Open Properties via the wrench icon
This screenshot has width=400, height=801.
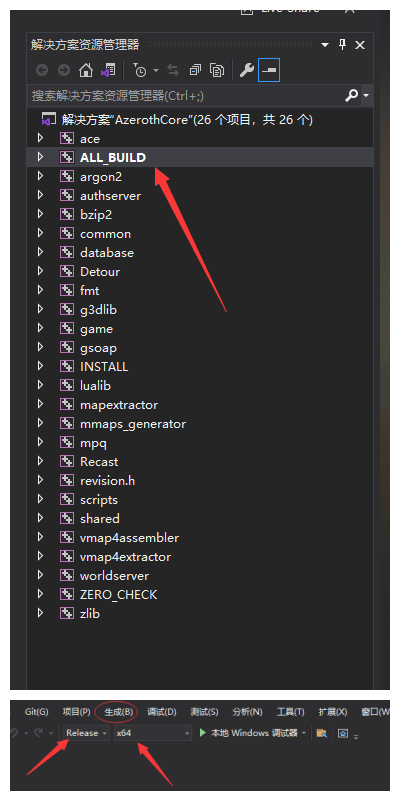point(247,70)
